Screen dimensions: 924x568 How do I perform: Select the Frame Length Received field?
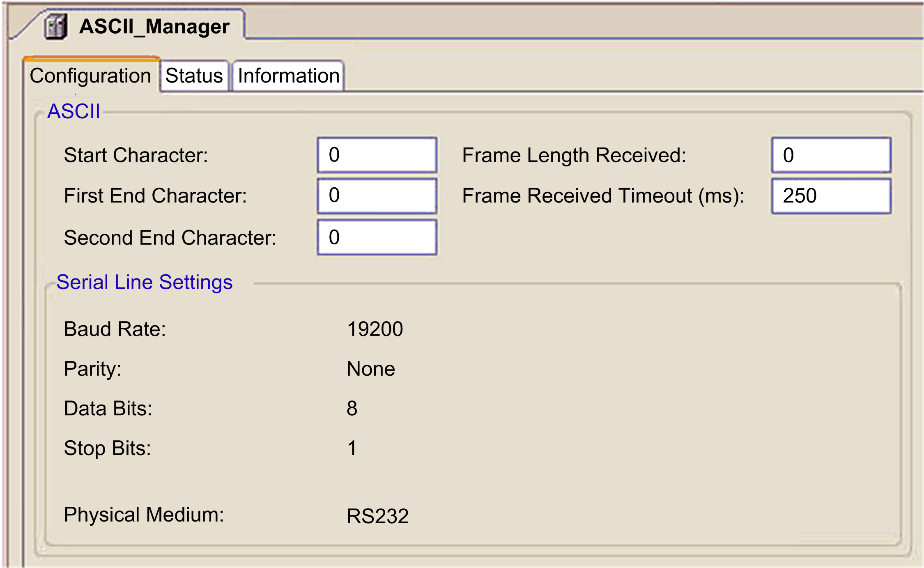pyautogui.click(x=831, y=155)
